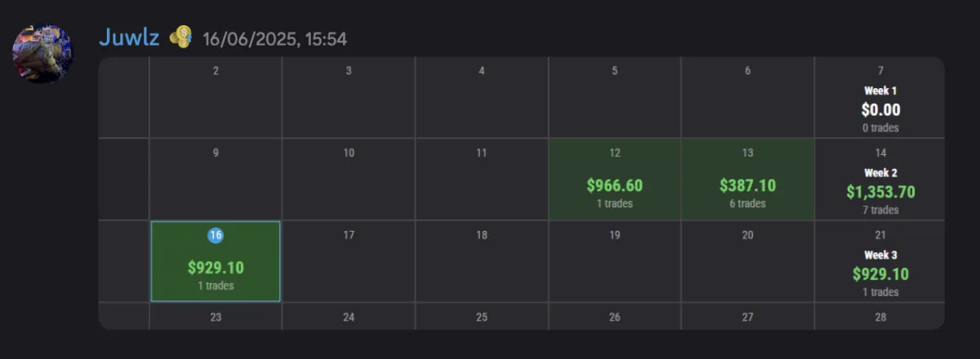Select calendar day 25
This screenshot has width=980, height=359.
click(482, 317)
